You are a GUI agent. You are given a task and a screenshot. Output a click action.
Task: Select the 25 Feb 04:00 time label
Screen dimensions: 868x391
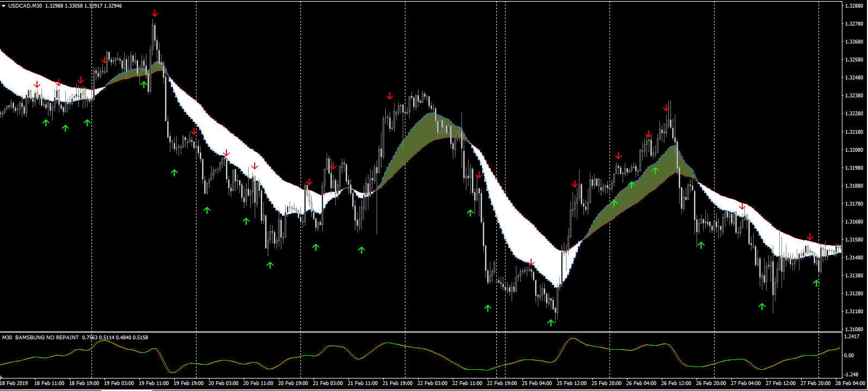tap(537, 383)
